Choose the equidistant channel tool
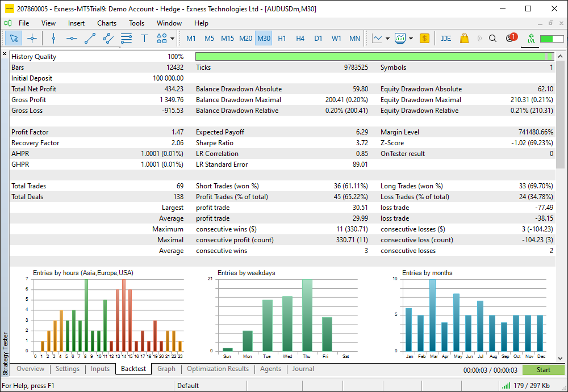The width and height of the screenshot is (568, 392). [108, 38]
